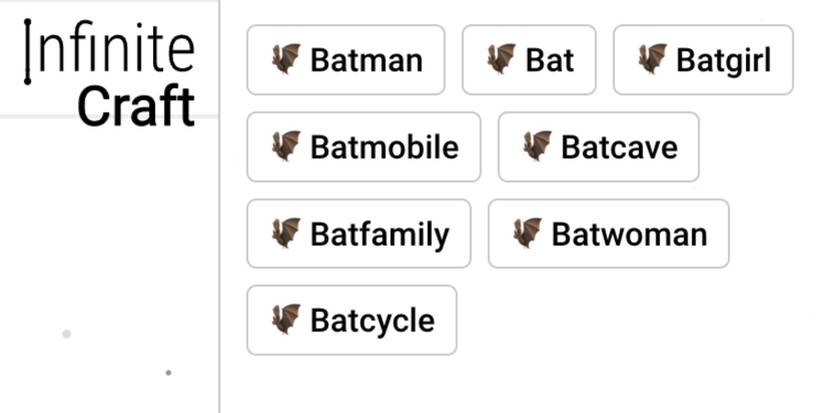Choose the Batfamily element name
The image size is (825, 413).
pos(379,234)
